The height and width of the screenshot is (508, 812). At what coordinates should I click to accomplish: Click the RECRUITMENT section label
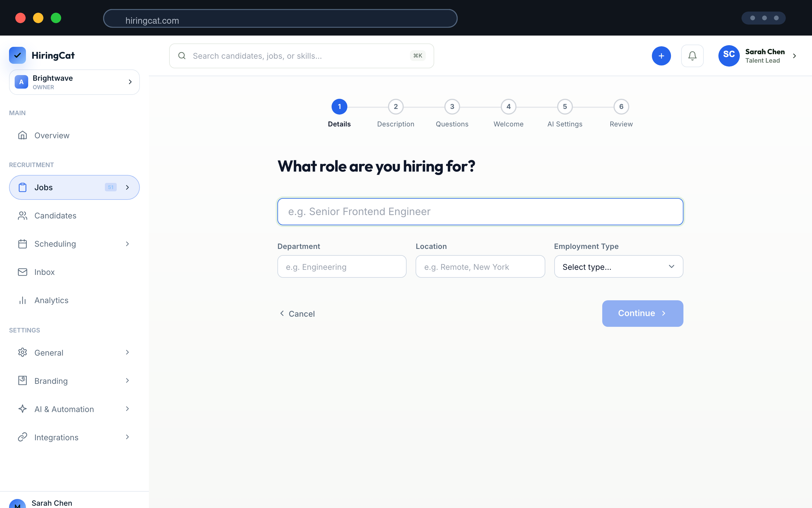pyautogui.click(x=31, y=165)
